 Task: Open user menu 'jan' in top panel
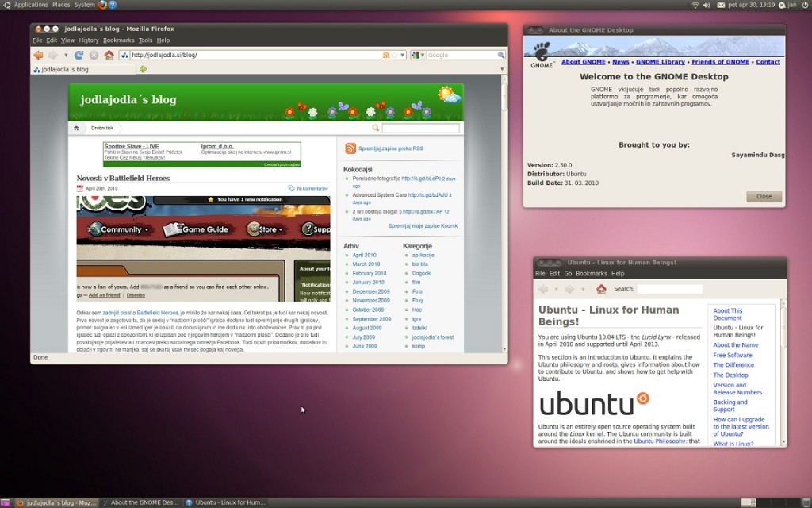pos(787,5)
